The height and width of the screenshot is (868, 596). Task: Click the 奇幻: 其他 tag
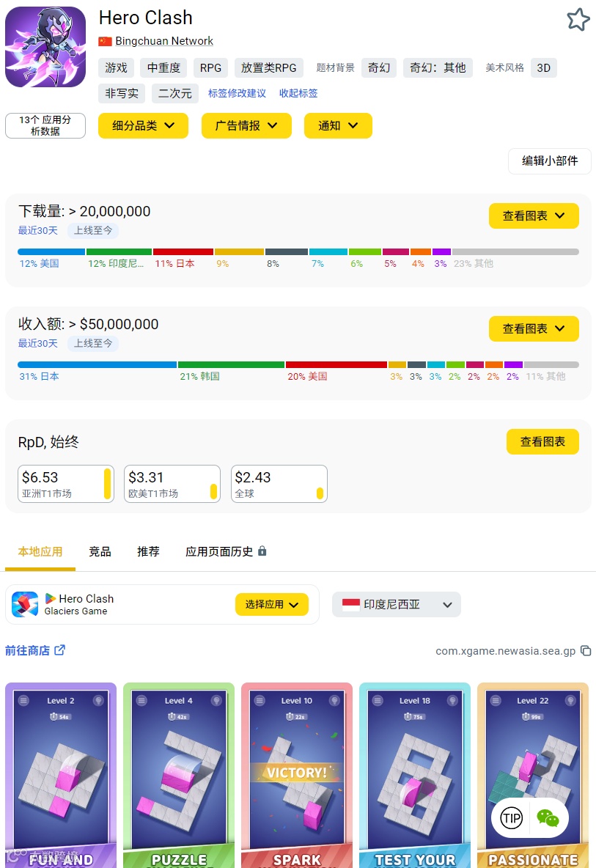[x=438, y=67]
